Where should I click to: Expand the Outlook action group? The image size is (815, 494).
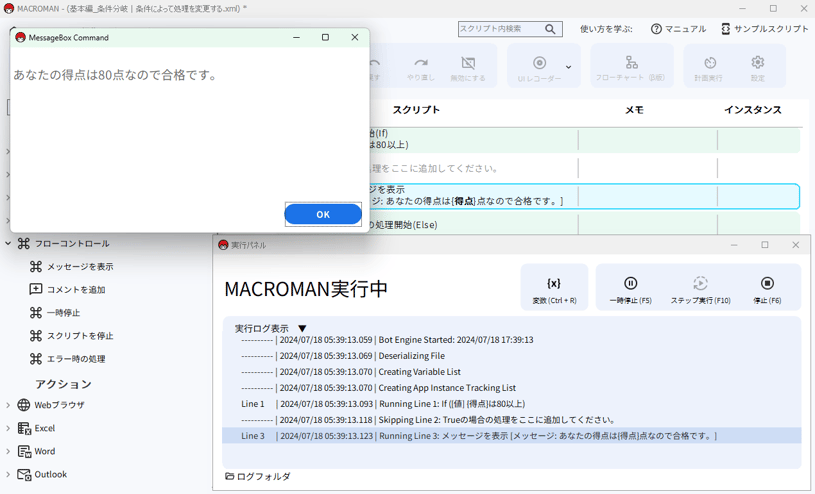[x=8, y=474]
